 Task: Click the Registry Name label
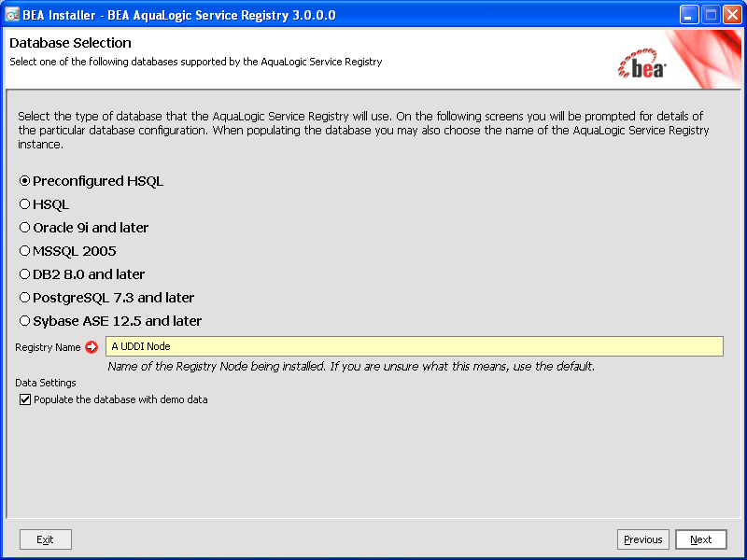click(x=48, y=347)
